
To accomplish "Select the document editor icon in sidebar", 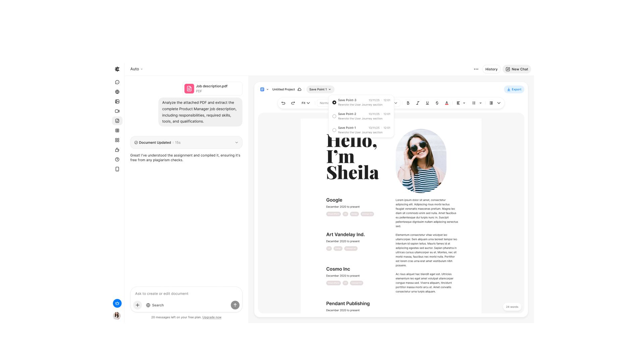I will click(x=117, y=121).
